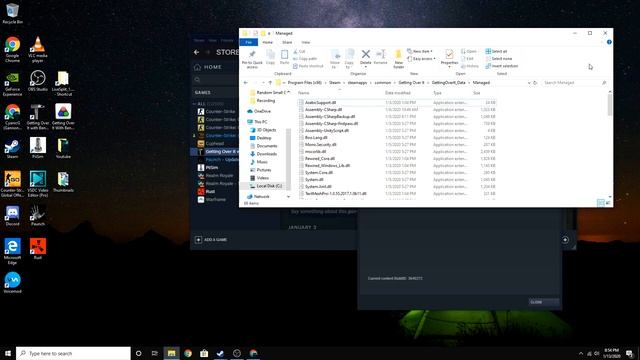Open Voicemod desktop shortcut
Screen dimensions: 640x360
pos(12,283)
